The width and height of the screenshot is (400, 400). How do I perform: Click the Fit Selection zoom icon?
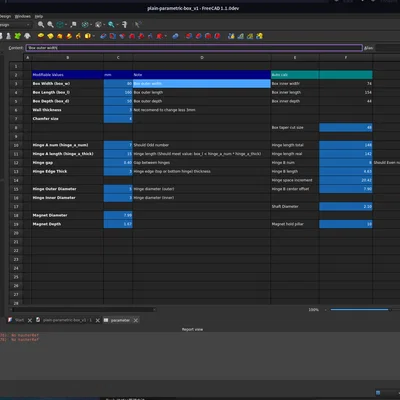click(x=50, y=24)
